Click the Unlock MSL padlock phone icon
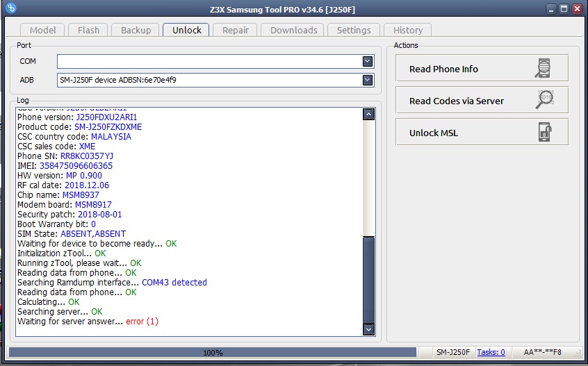The height and width of the screenshot is (366, 588). coord(545,132)
